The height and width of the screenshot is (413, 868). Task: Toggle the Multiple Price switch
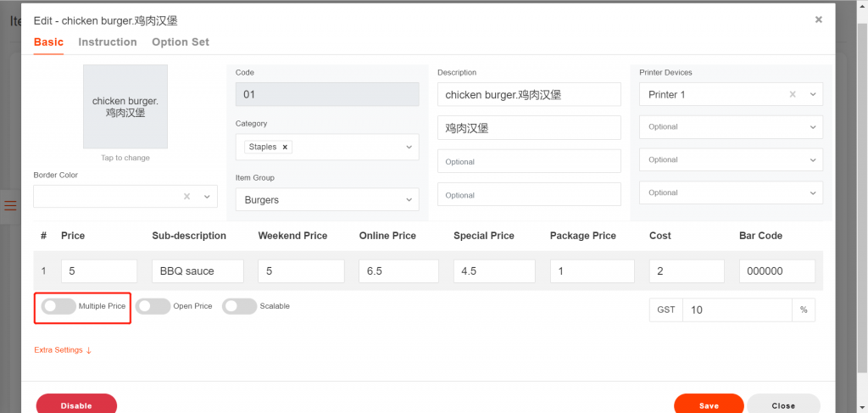point(58,306)
